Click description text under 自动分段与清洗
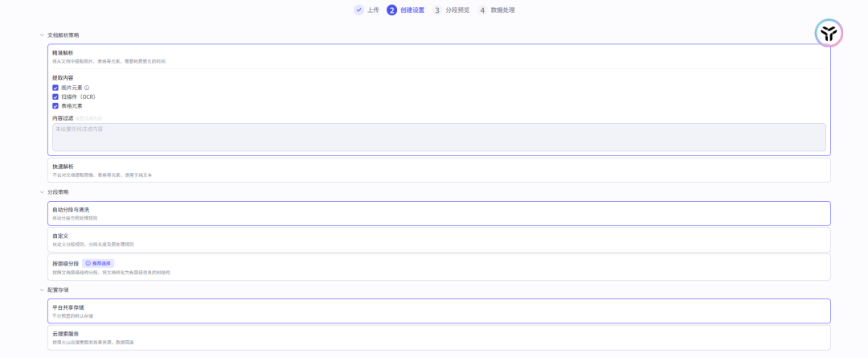 [x=76, y=218]
